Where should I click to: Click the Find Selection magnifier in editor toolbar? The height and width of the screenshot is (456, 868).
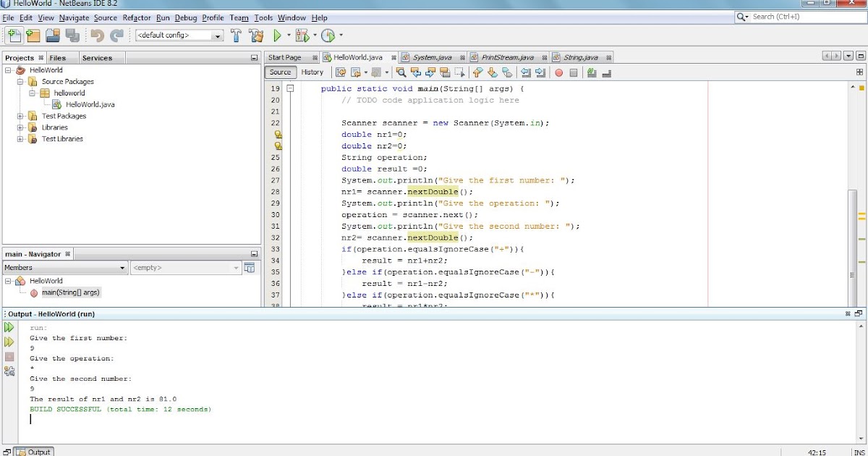pos(401,72)
